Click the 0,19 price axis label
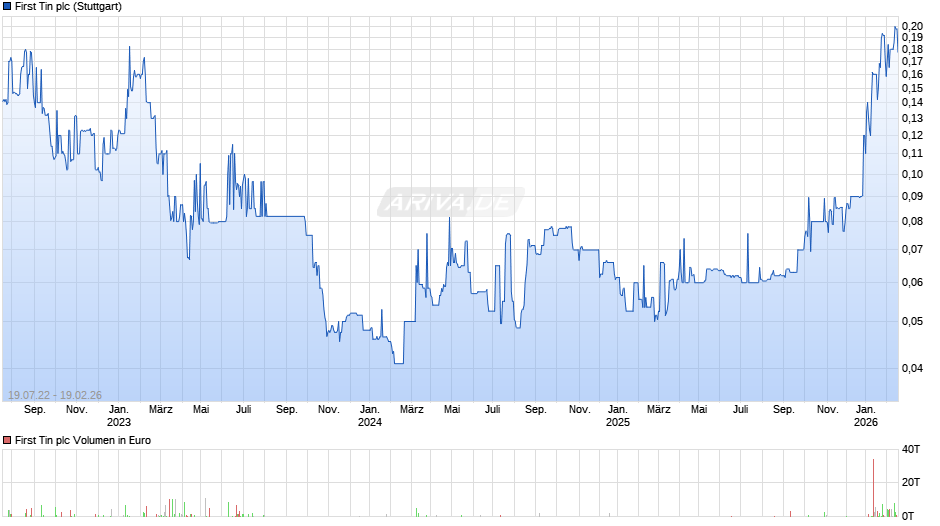940x526 pixels. pos(912,37)
